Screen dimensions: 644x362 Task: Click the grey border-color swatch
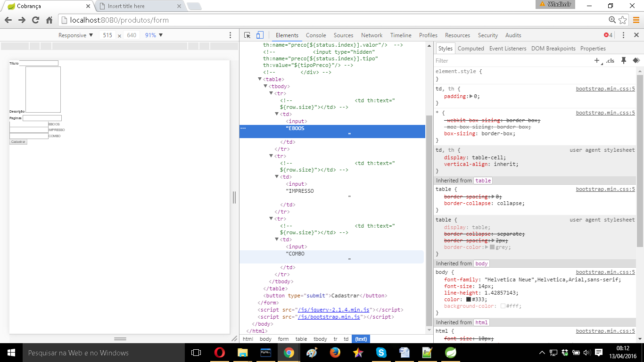click(492, 247)
